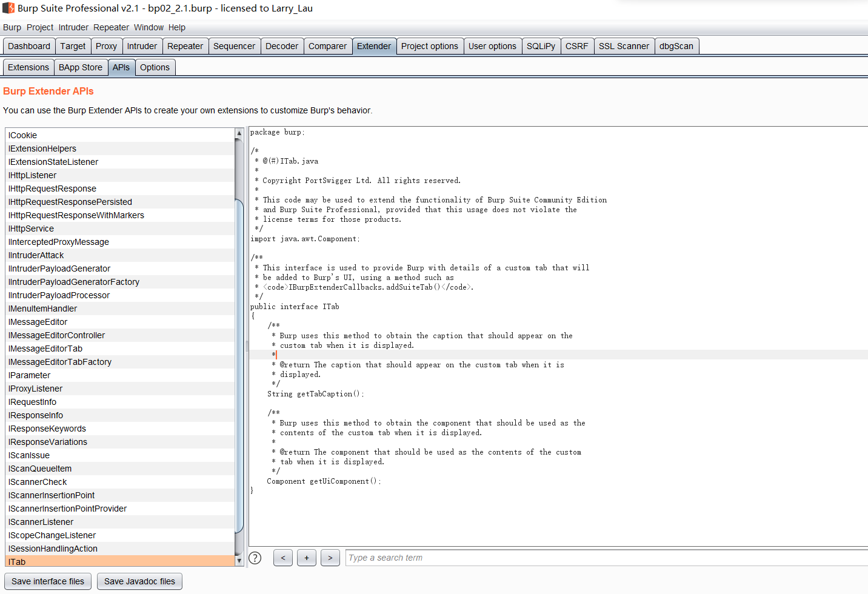Select the highlighted ITab entry
This screenshot has width=868, height=594.
pos(120,561)
